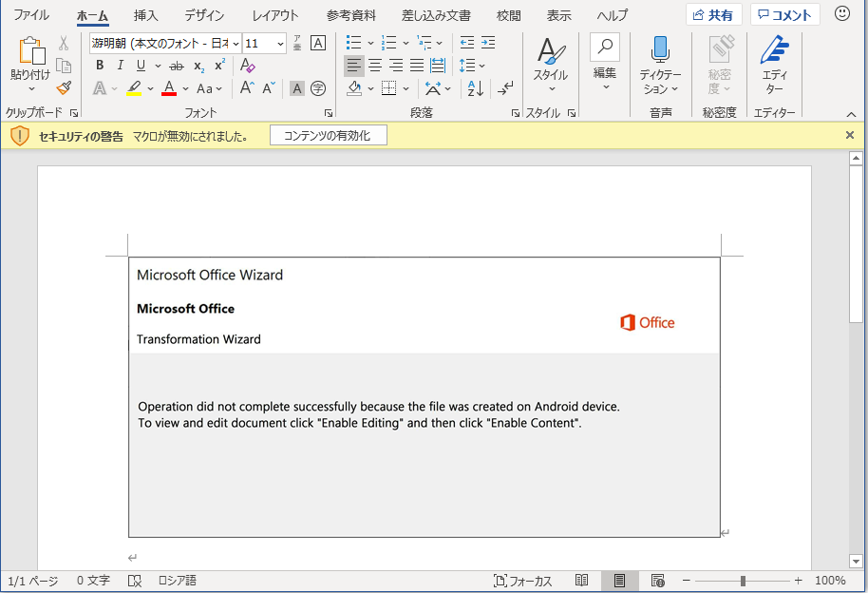Viewport: 868px width, 593px height.
Task: Toggle character shading button
Action: [297, 88]
